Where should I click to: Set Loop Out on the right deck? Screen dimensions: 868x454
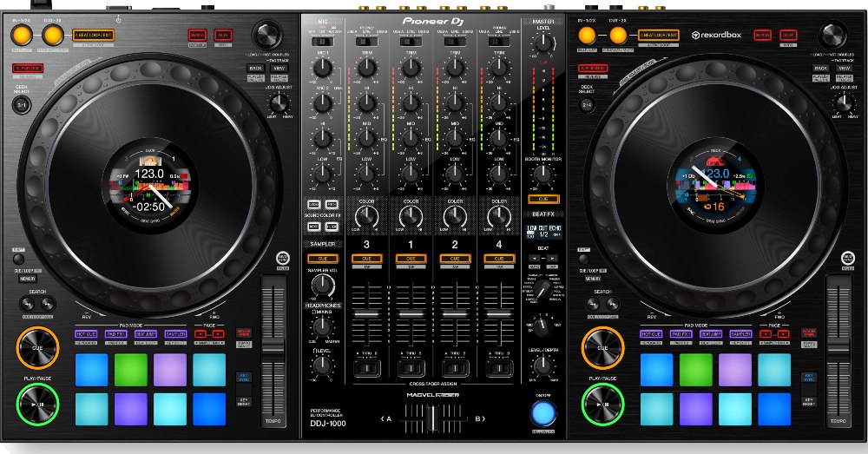618,36
